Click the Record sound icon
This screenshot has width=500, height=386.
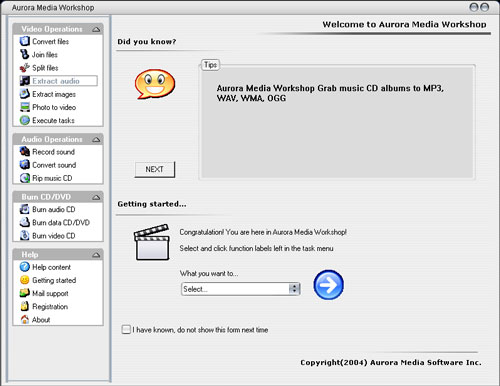25,152
